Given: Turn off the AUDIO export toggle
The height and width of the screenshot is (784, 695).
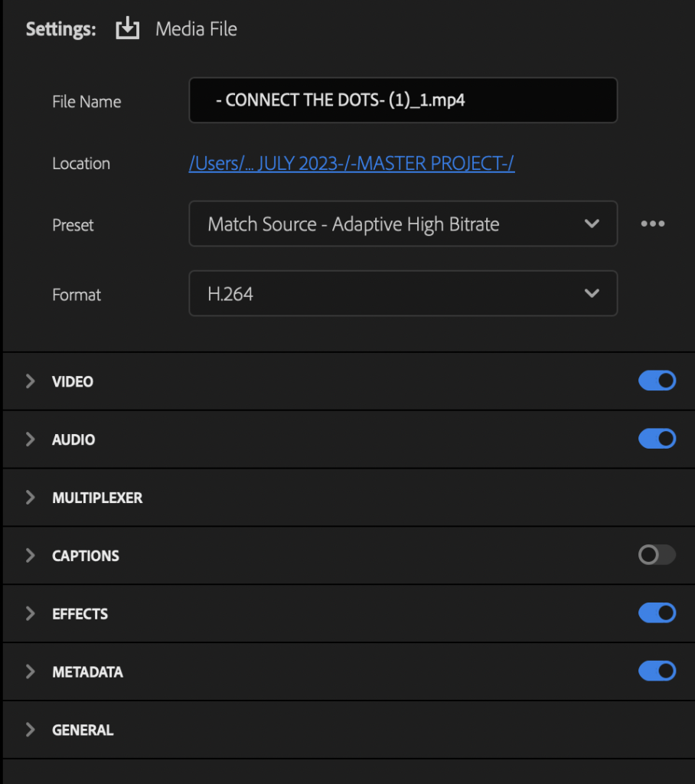Looking at the screenshot, I should coord(657,439).
